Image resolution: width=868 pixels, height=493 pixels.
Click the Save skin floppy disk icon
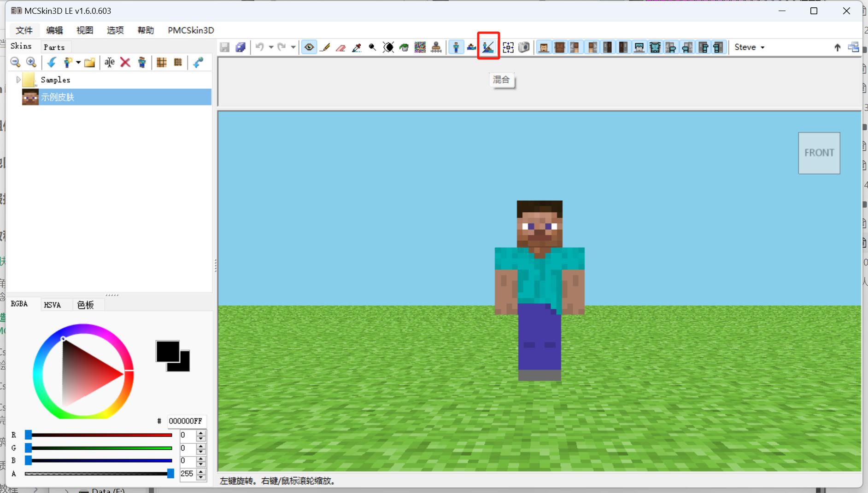pyautogui.click(x=225, y=47)
